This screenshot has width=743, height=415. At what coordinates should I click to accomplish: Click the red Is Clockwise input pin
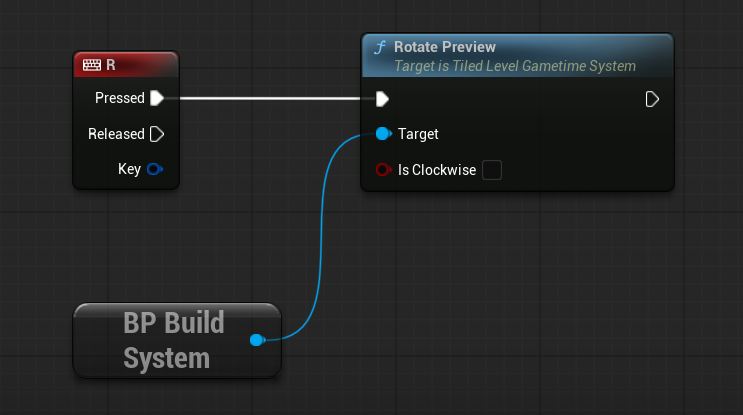[382, 170]
